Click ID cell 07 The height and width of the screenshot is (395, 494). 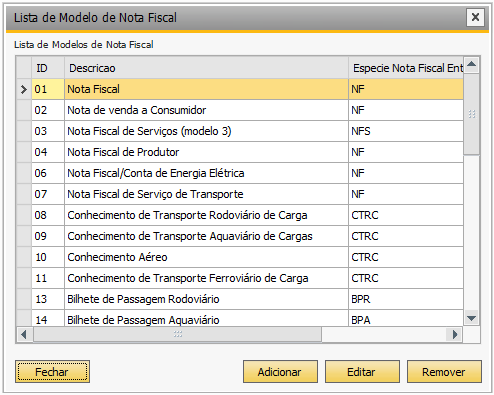tap(48, 194)
